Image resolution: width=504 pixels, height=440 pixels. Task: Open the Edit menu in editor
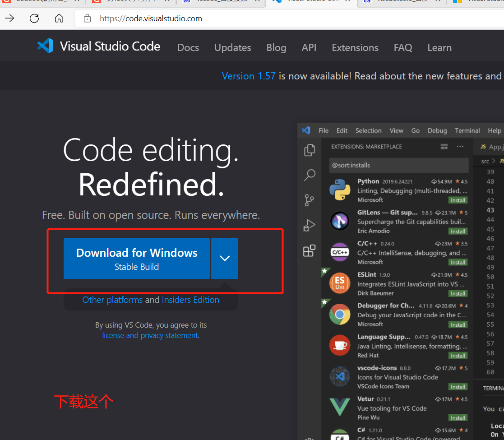tap(342, 130)
